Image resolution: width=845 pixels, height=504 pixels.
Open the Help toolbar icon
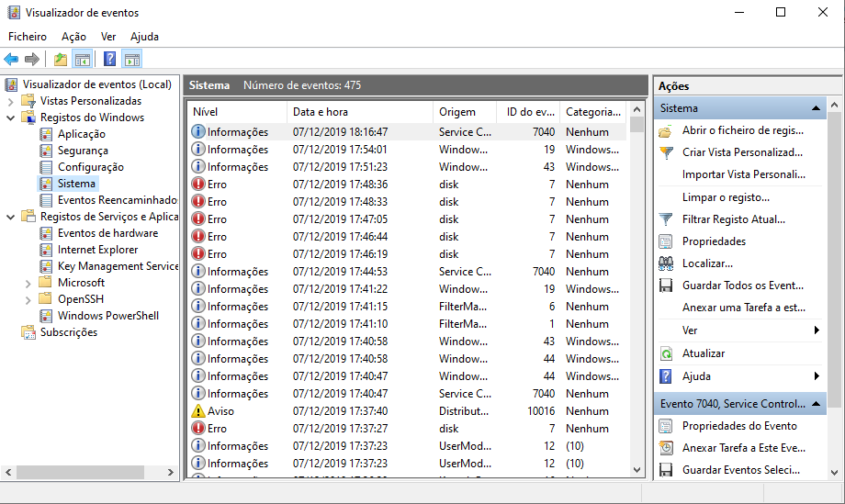pos(110,60)
